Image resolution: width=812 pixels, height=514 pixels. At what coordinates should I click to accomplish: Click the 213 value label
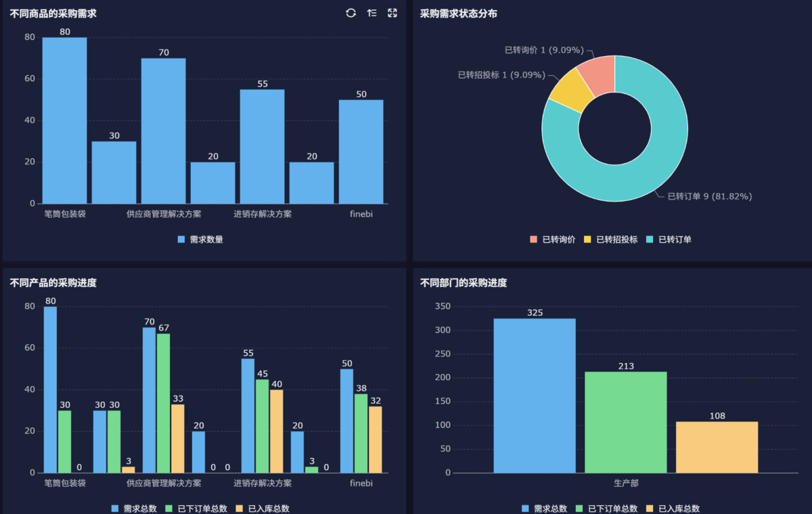(x=626, y=366)
